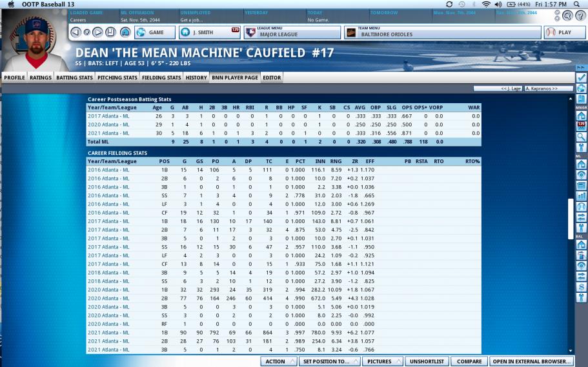Screen dimensions: 588x367
Task: Expand the Action dropdown menu
Action: click(x=278, y=361)
